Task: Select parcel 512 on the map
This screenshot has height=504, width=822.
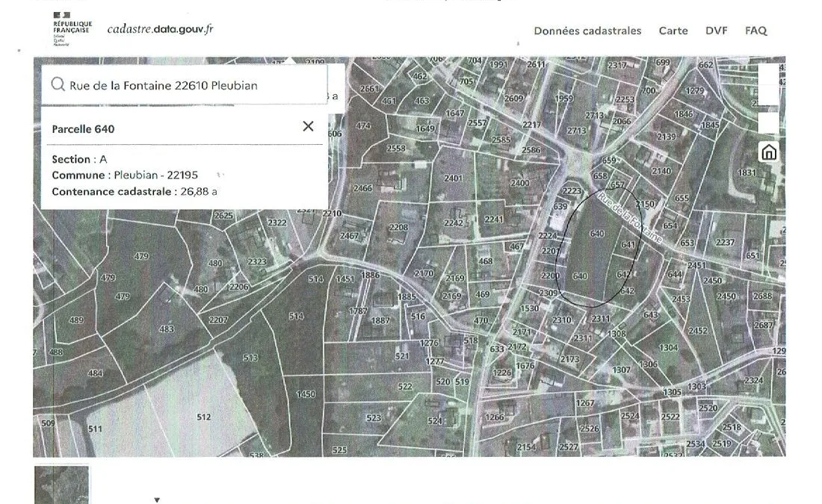Action: pos(203,417)
